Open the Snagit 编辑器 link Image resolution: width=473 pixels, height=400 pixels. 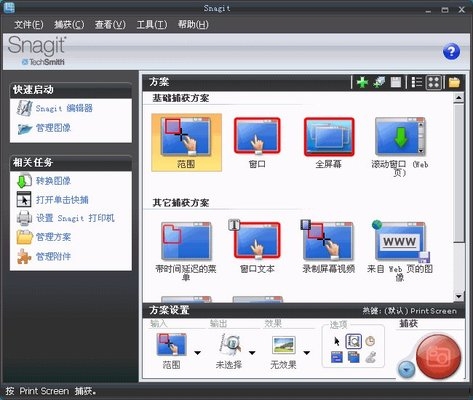coord(64,108)
